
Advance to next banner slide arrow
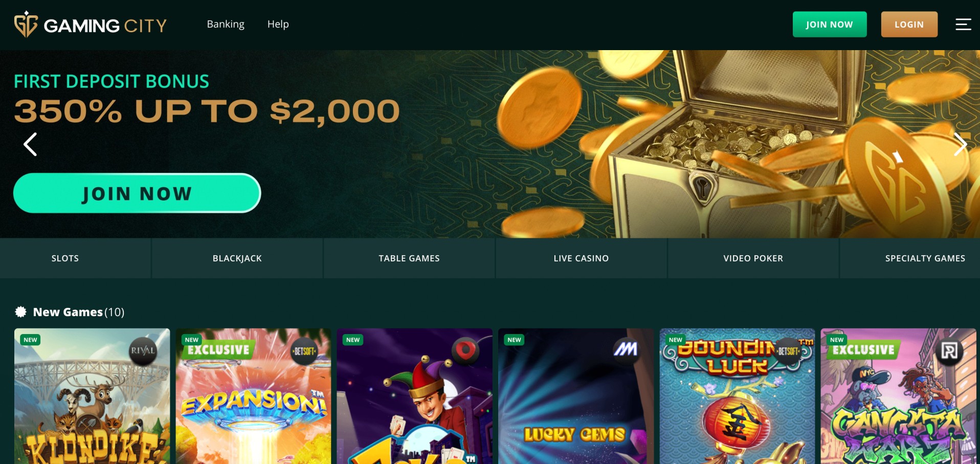(960, 144)
